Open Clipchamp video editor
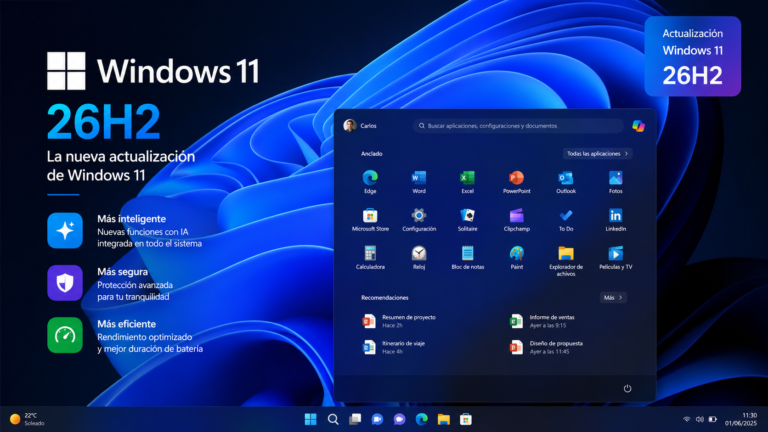 coord(516,219)
